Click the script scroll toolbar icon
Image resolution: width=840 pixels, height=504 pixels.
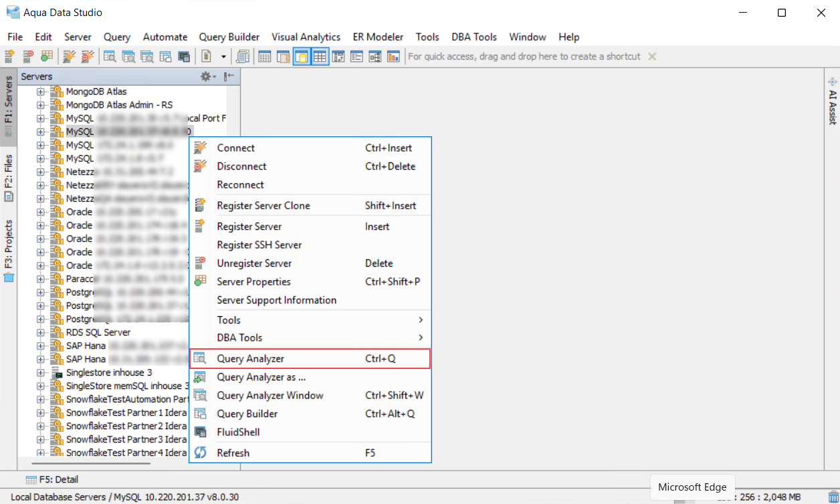pyautogui.click(x=243, y=57)
